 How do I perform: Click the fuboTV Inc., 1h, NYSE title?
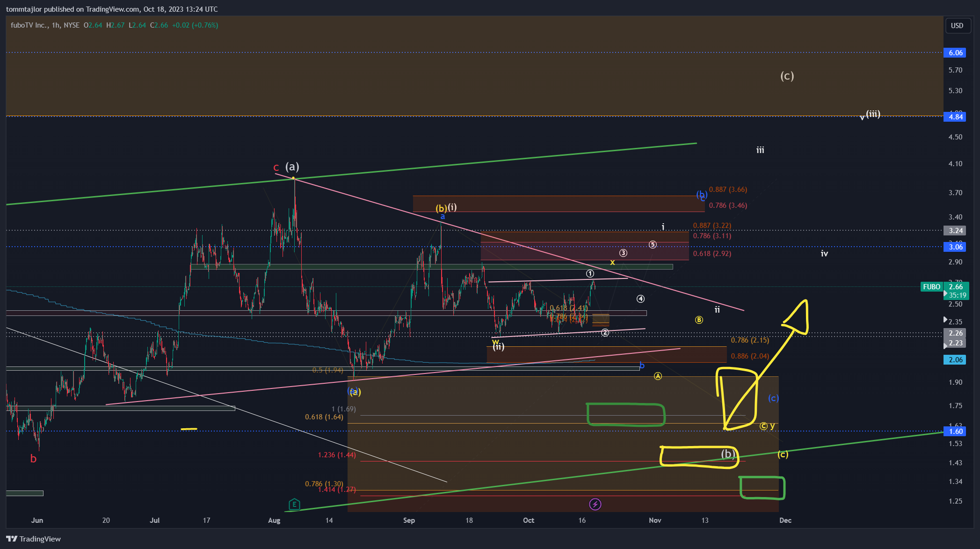(45, 25)
